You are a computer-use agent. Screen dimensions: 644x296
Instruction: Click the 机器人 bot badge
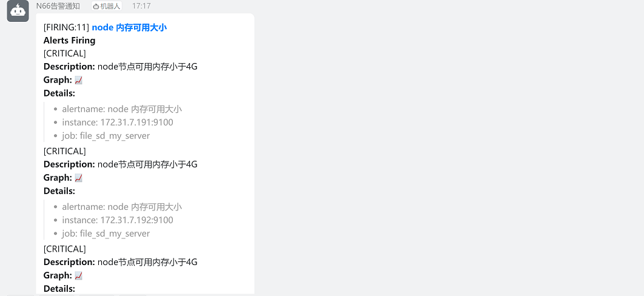[x=107, y=6]
